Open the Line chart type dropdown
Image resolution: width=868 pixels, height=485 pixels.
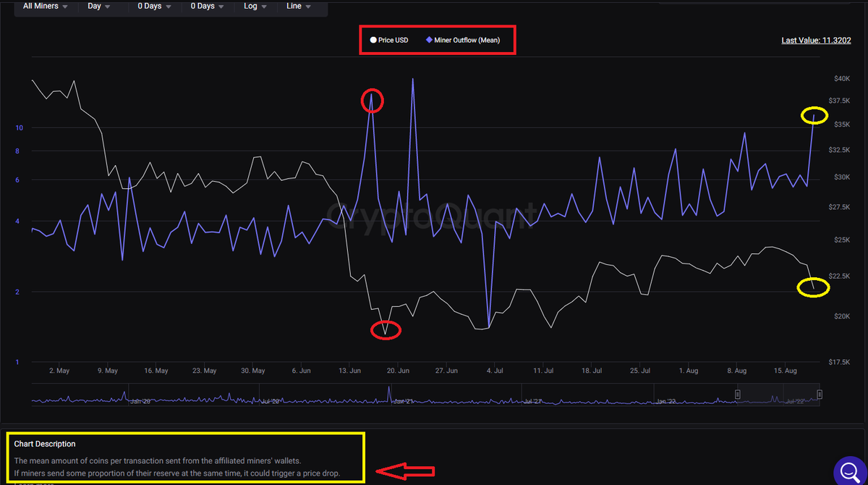(x=299, y=6)
